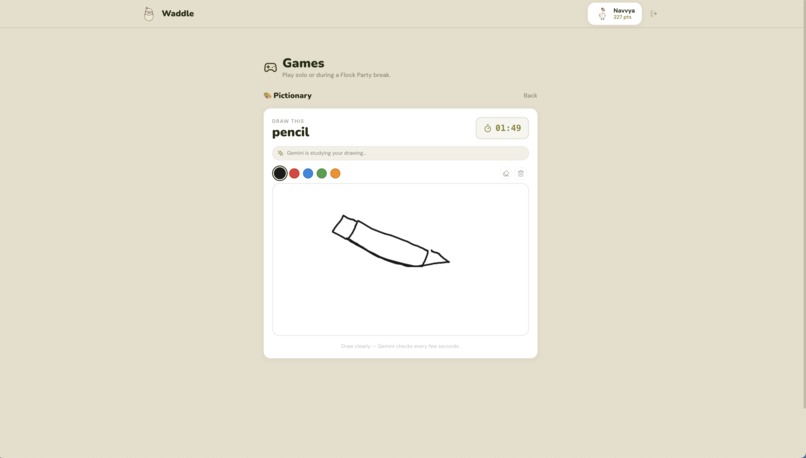
Task: Click the Waddle brand name
Action: [x=178, y=13]
